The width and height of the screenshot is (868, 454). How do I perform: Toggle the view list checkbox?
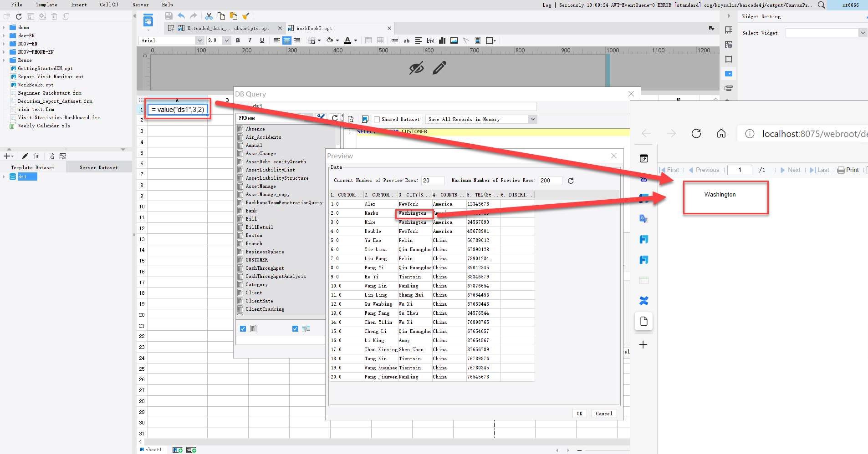(x=295, y=328)
